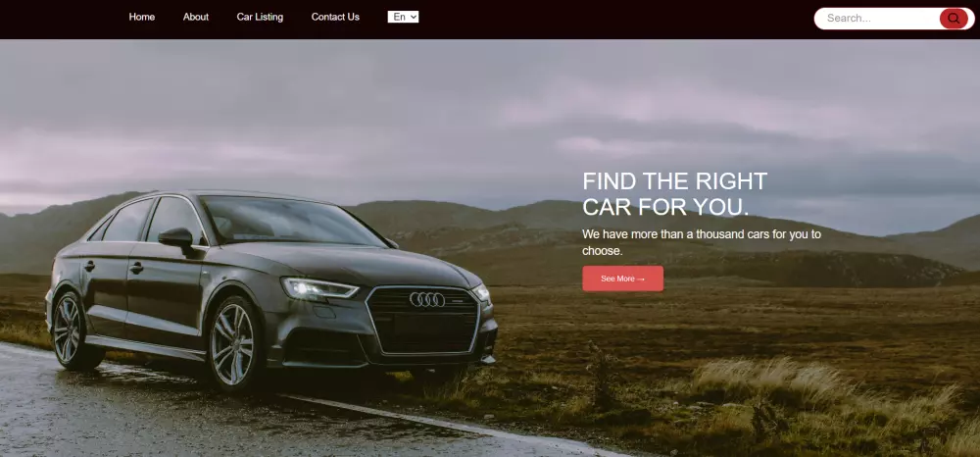Click the car's rear wheel

(70, 330)
